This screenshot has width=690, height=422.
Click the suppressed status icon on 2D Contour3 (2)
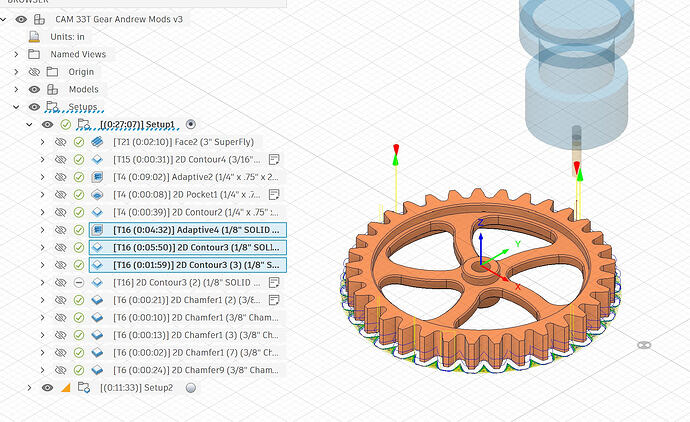tap(79, 282)
